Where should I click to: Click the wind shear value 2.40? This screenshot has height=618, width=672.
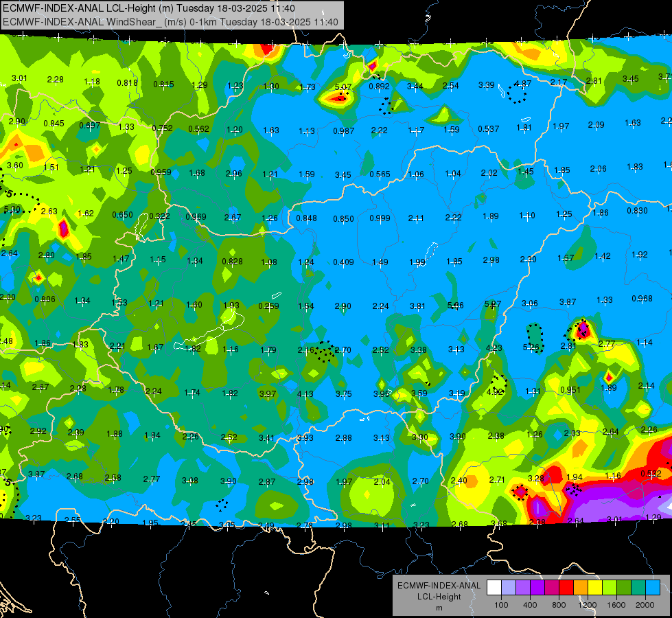coord(459,481)
